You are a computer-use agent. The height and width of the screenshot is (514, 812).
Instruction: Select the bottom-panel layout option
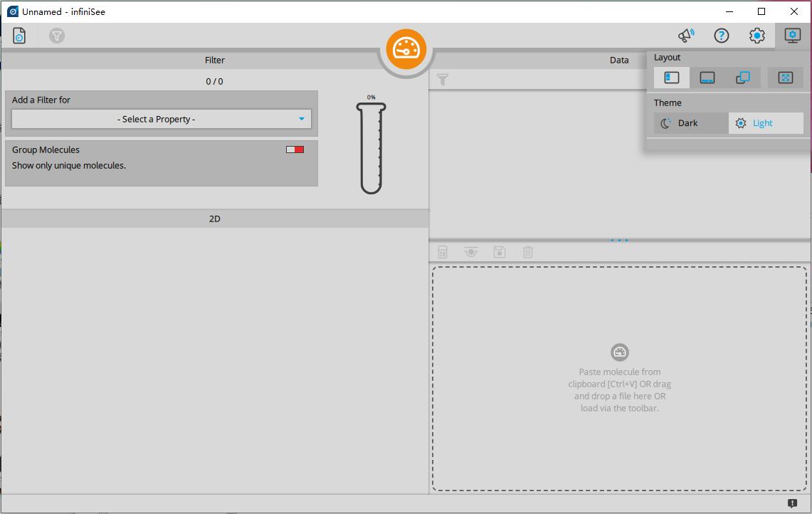pyautogui.click(x=707, y=78)
